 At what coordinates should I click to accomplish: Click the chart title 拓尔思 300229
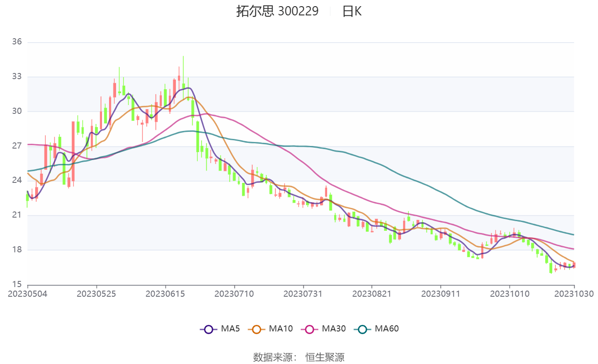tap(277, 11)
